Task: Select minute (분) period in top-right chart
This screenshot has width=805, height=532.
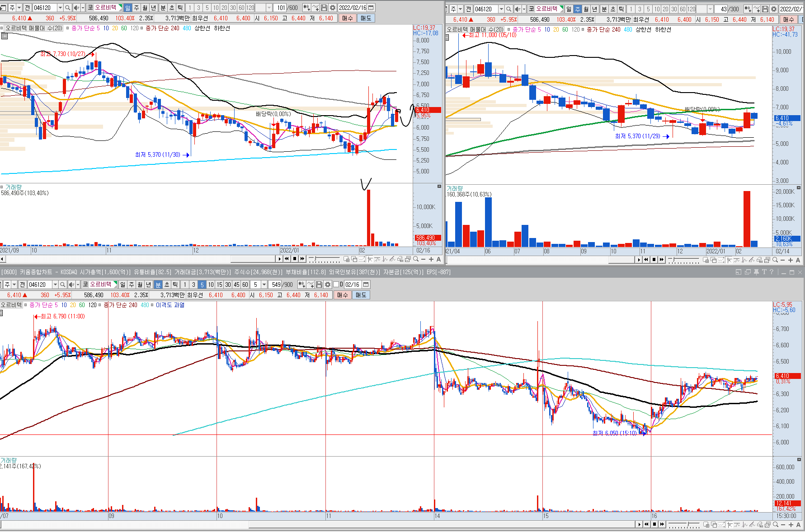Action: [x=604, y=9]
